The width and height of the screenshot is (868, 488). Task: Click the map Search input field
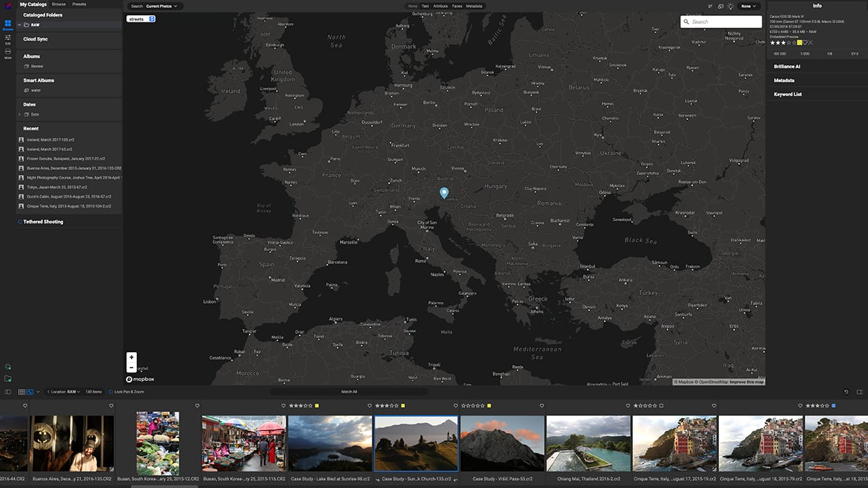click(x=721, y=21)
